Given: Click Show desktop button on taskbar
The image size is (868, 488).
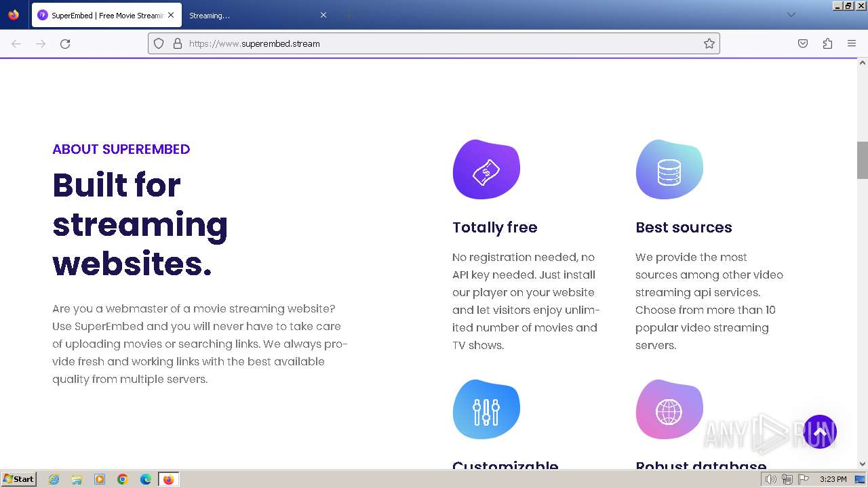Looking at the screenshot, I should tap(860, 479).
